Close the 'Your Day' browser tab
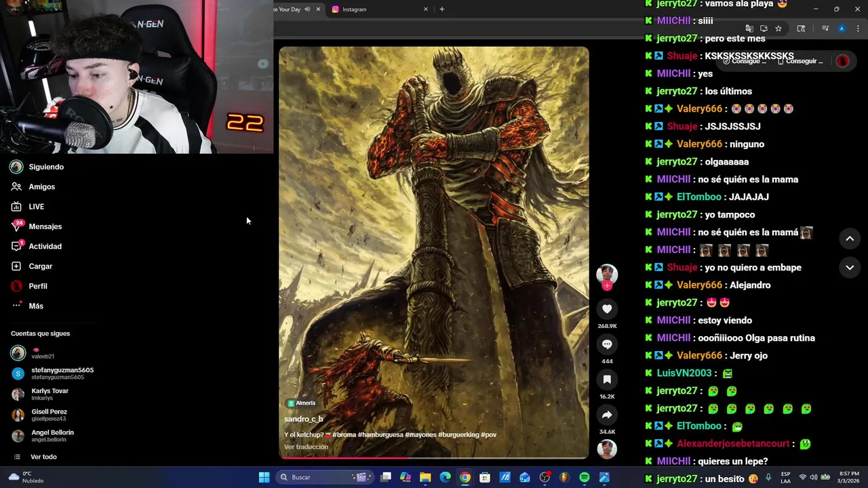Image resolution: width=868 pixels, height=488 pixels. tap(318, 9)
